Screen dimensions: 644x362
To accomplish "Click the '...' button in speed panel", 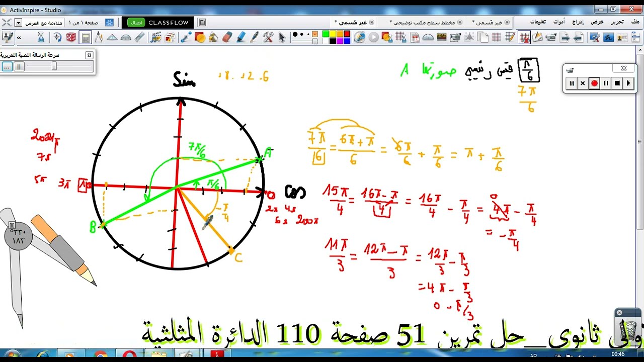I will pos(7,66).
